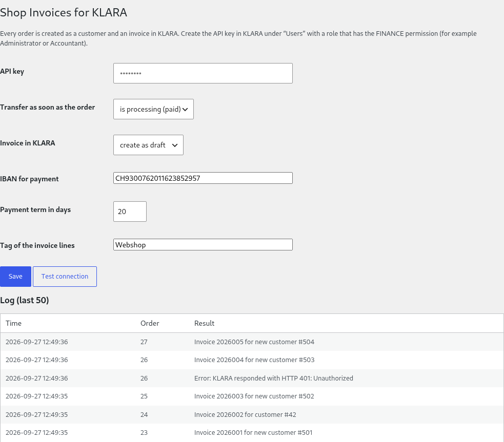Image resolution: width=504 pixels, height=442 pixels.
Task: Click the 'IBAN for payment' label
Action: pos(29,179)
